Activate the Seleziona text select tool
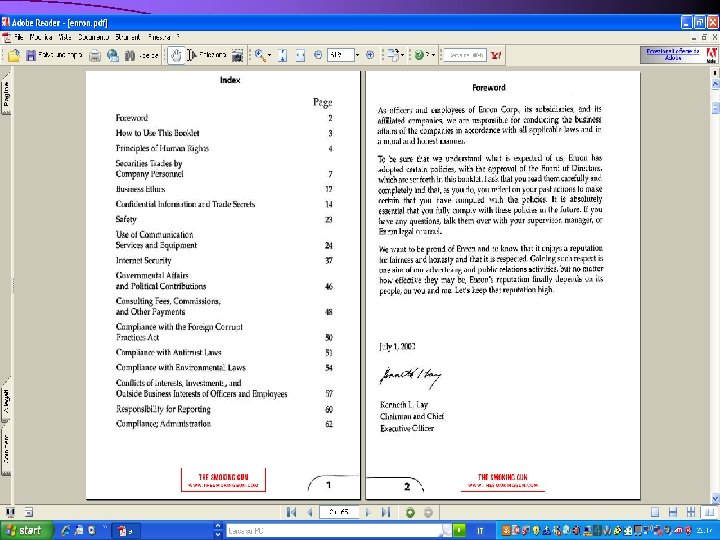 click(x=207, y=55)
